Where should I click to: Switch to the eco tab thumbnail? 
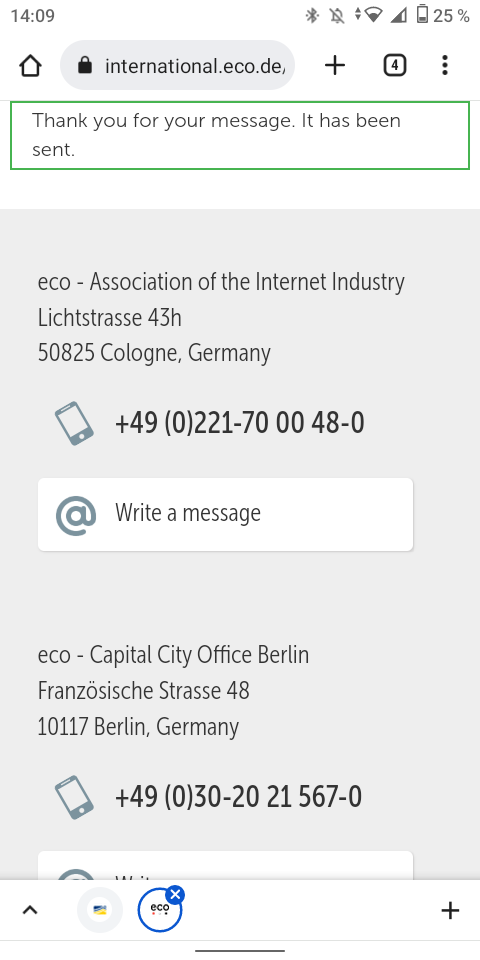tap(160, 910)
